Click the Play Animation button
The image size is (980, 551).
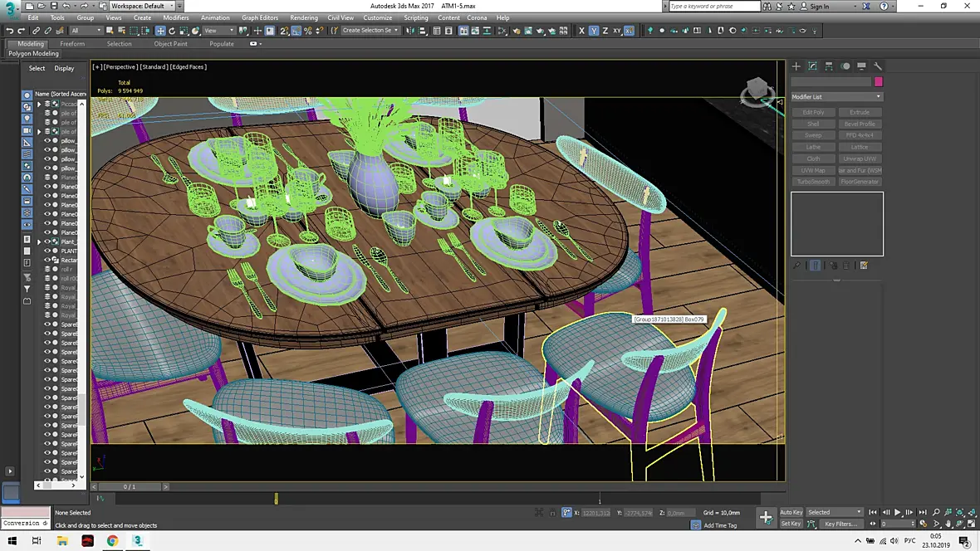[898, 512]
